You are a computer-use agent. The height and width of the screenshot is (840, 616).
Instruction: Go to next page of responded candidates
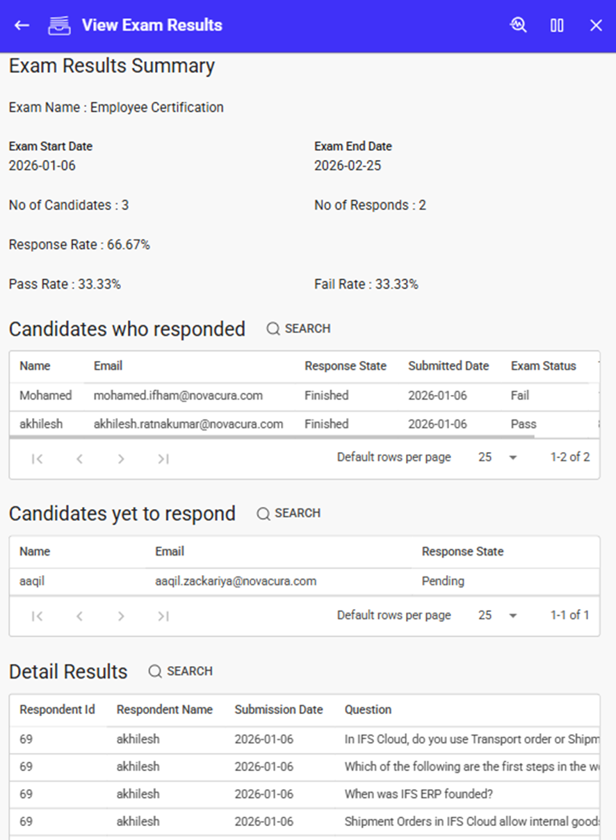(121, 459)
